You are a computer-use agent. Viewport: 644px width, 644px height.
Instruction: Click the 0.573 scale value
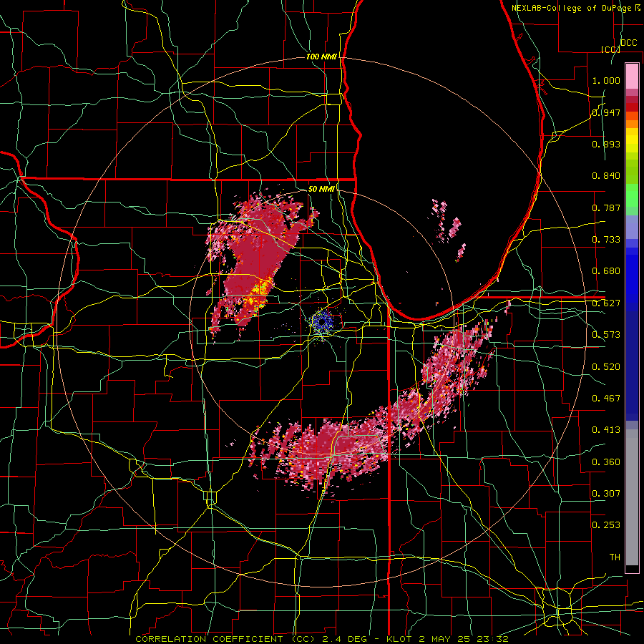(x=606, y=335)
